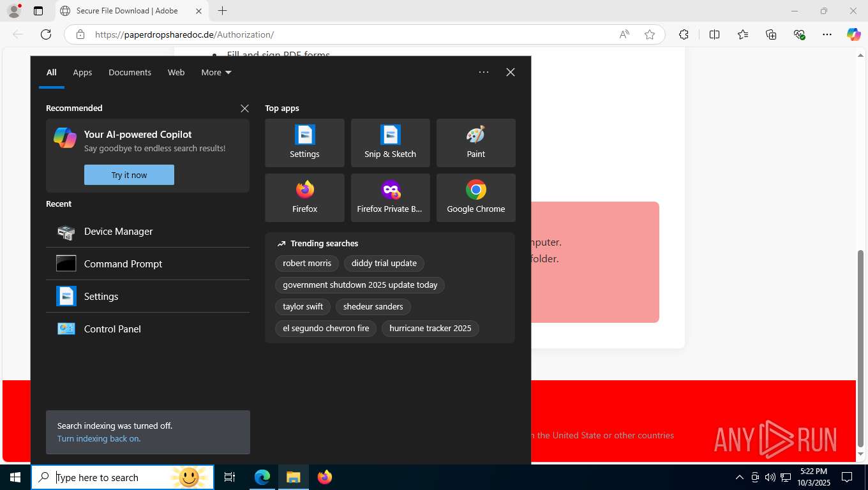
Task: Click the Type here to search box
Action: (x=123, y=477)
